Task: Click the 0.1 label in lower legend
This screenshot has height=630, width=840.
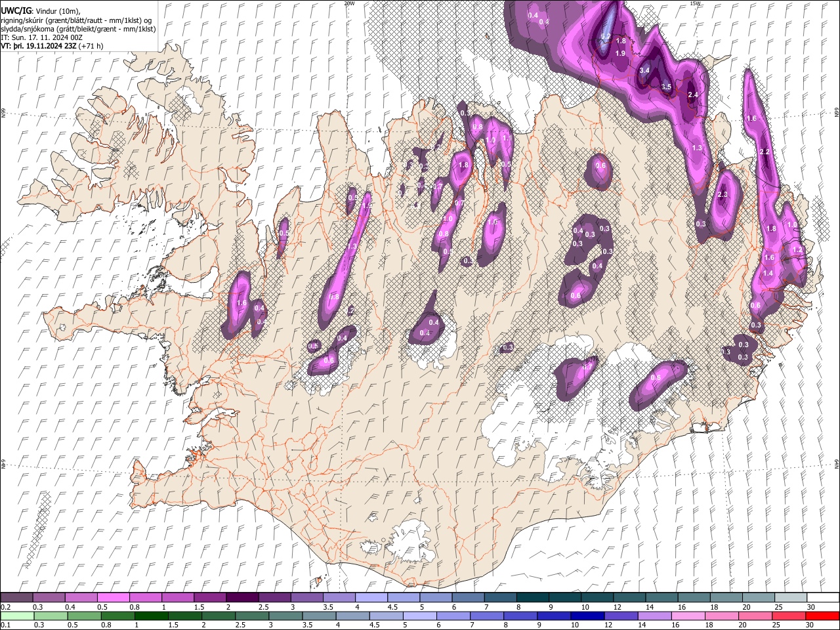Action: coord(6,625)
